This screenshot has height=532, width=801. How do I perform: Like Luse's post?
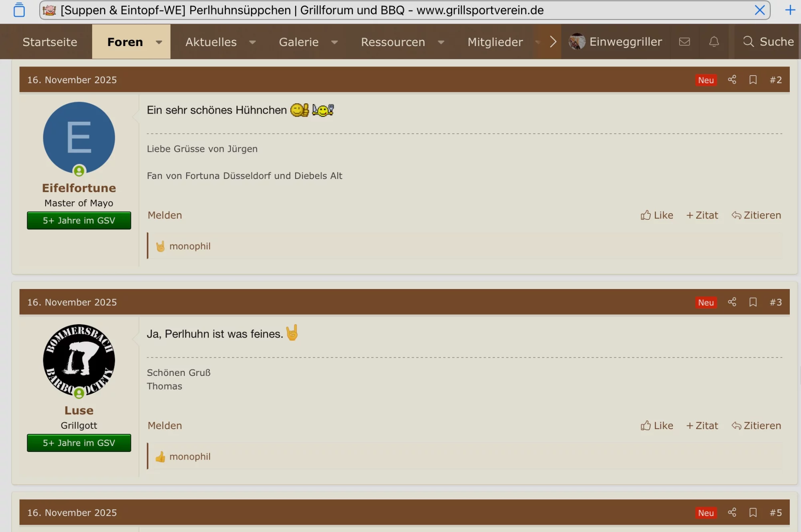pyautogui.click(x=657, y=426)
